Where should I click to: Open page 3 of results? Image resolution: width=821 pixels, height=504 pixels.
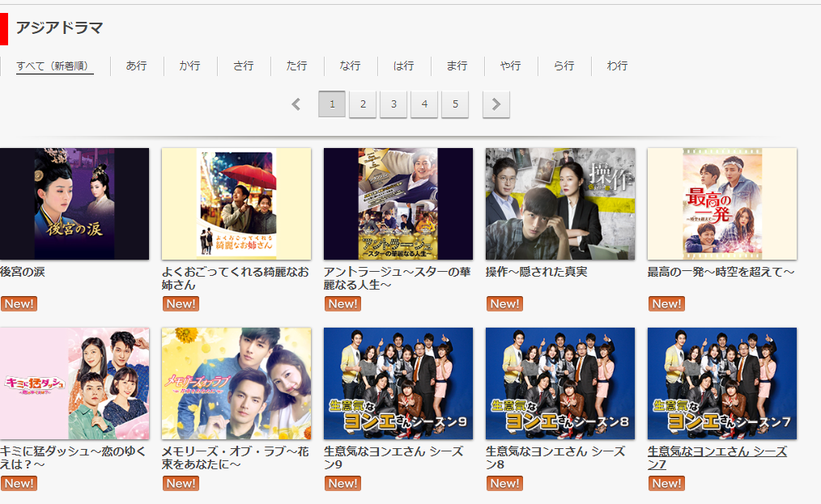point(393,104)
